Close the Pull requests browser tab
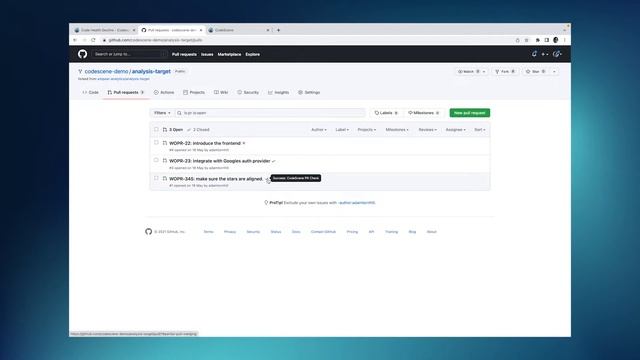The image size is (640, 360). pos(201,30)
